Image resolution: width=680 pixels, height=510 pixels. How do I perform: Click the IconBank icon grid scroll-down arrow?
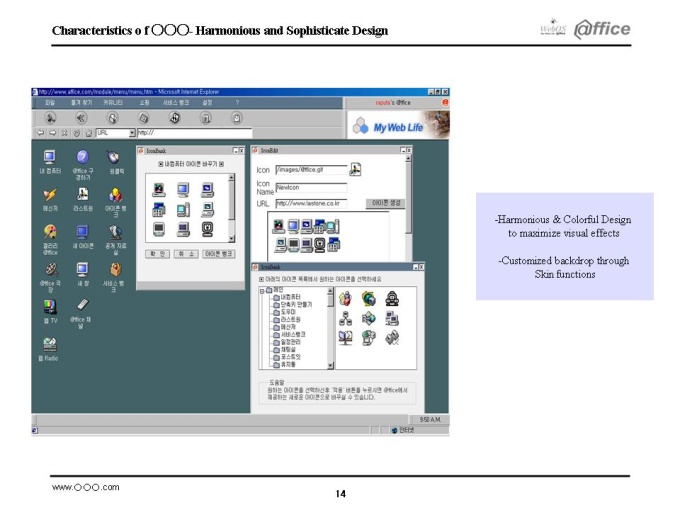point(232,239)
